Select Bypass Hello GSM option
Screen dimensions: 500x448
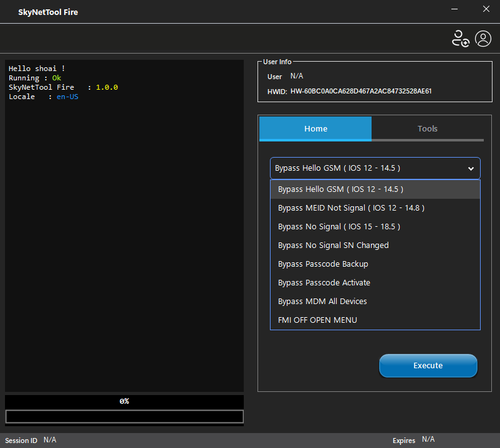click(340, 188)
